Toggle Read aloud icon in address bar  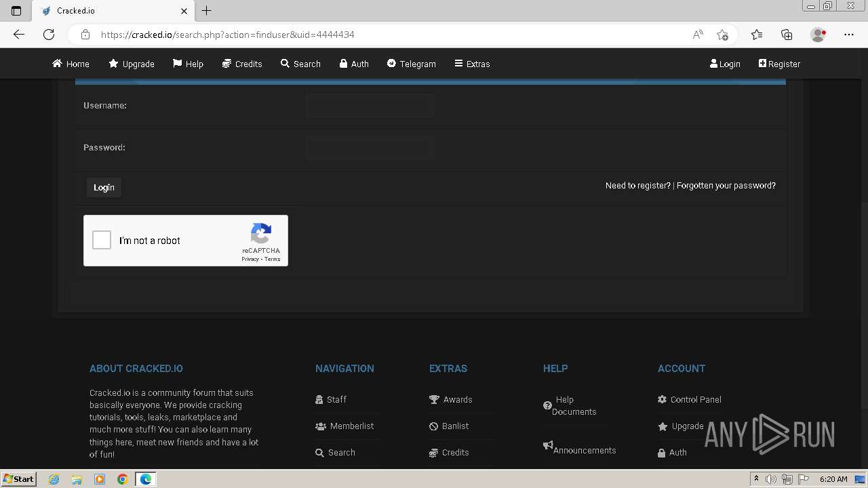pyautogui.click(x=698, y=35)
